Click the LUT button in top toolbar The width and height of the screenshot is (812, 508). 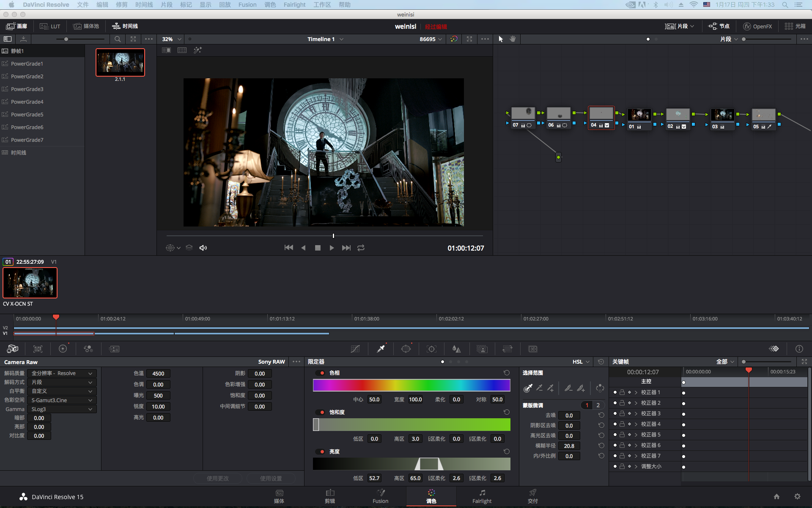click(x=50, y=26)
